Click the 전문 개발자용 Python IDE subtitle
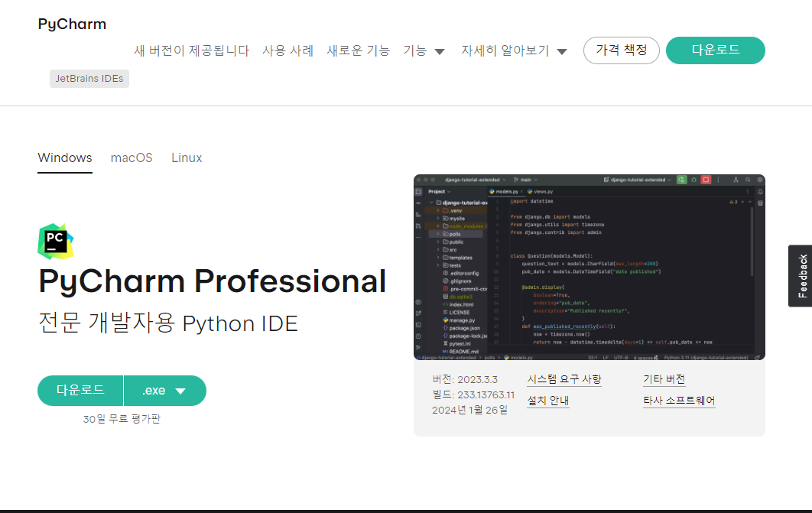The width and height of the screenshot is (812, 513). pyautogui.click(x=168, y=323)
